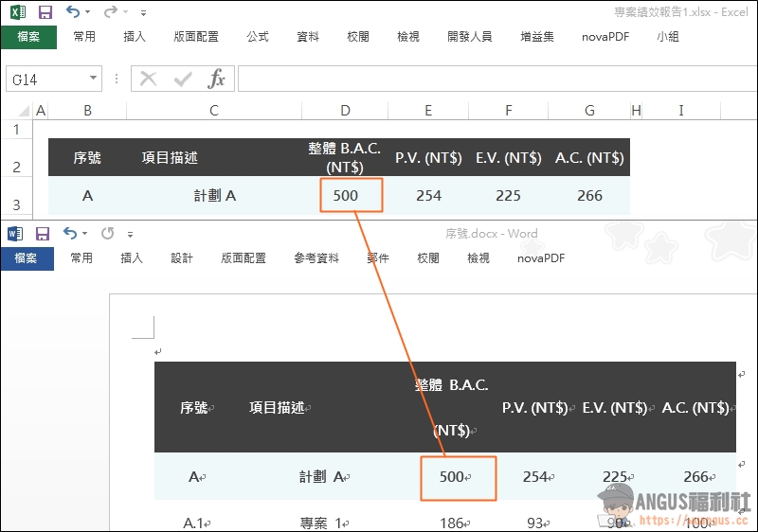Expand the Name Box dropdown showing G14

point(93,80)
